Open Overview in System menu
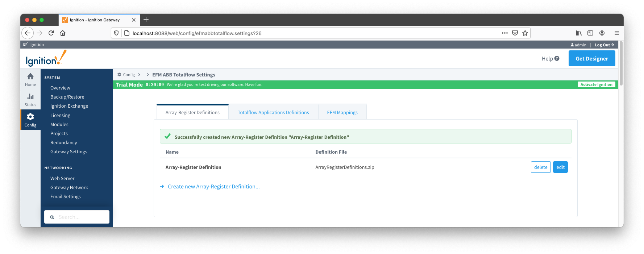This screenshot has height=254, width=644. click(x=60, y=88)
